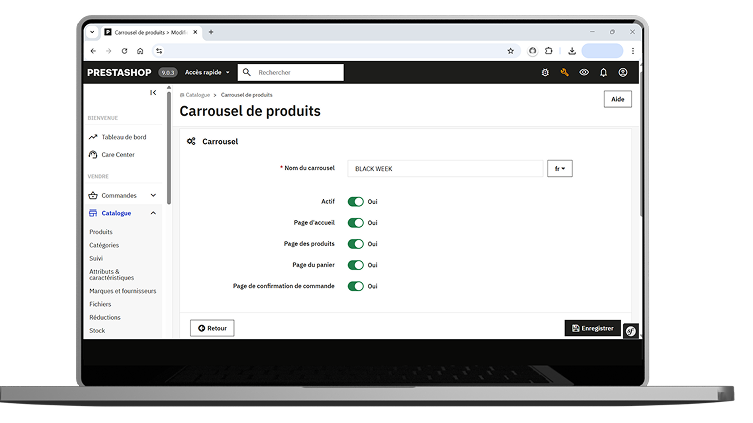The height and width of the screenshot is (423, 753).
Task: Open a new browser tab
Action: click(211, 32)
